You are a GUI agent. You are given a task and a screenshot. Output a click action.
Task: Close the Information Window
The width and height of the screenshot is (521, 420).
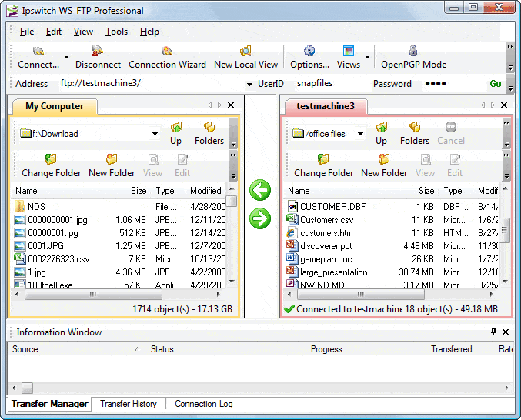click(506, 332)
